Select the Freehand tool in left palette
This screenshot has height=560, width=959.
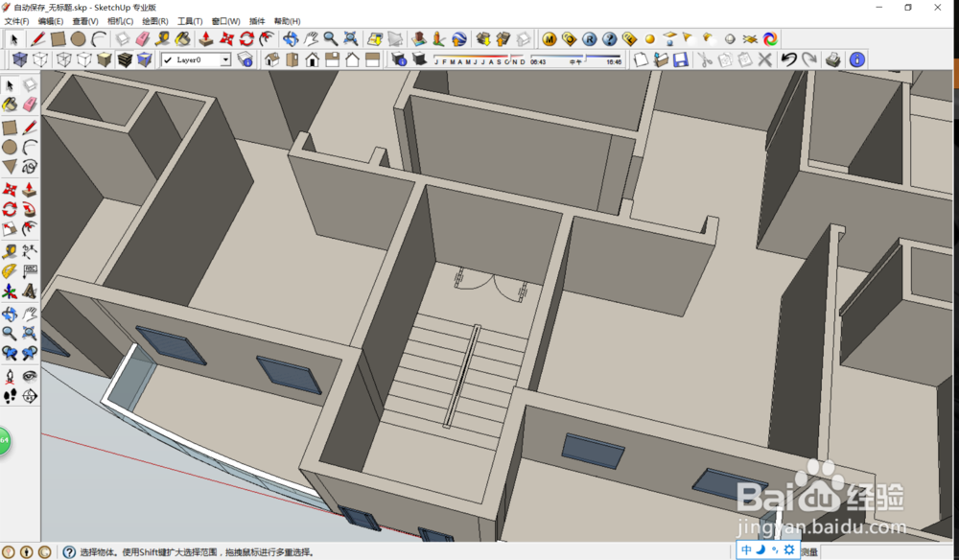[30, 167]
